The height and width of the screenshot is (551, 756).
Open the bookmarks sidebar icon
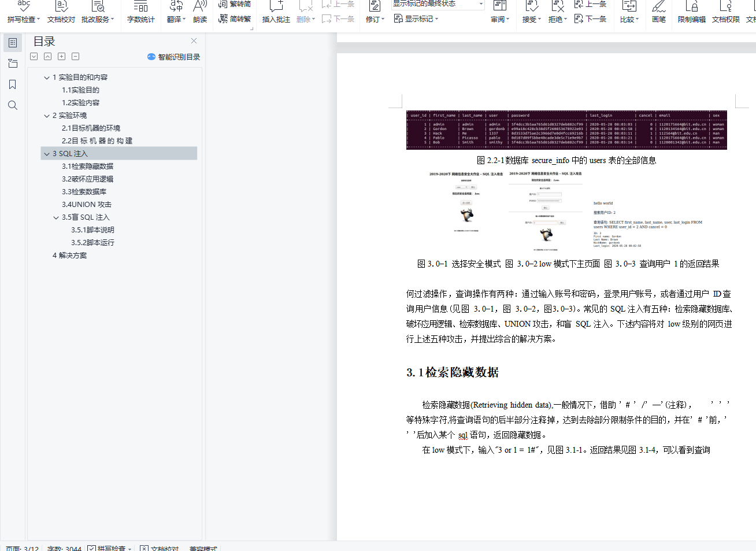(x=13, y=84)
